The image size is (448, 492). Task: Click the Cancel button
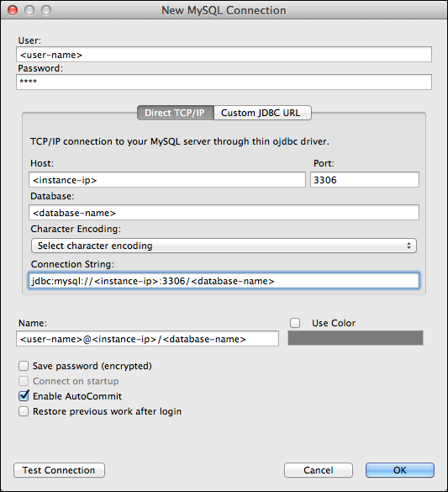[319, 470]
